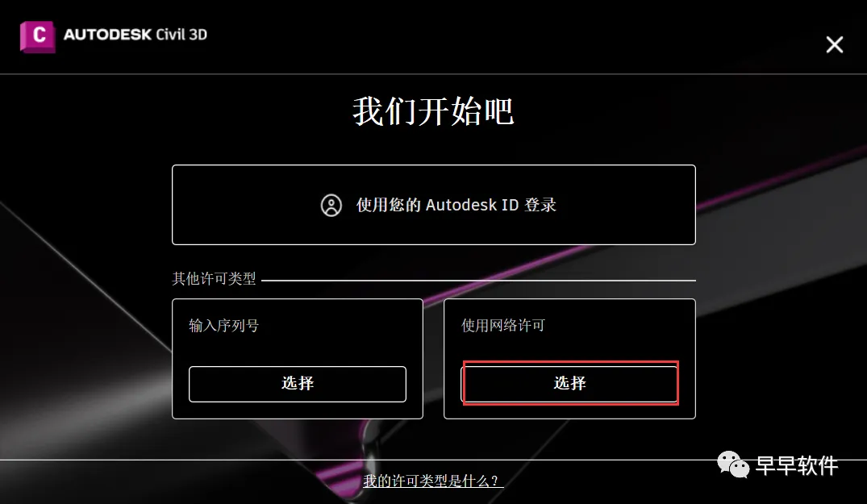Click the word 登录 in the sign-in box
This screenshot has width=867, height=504.
point(540,205)
